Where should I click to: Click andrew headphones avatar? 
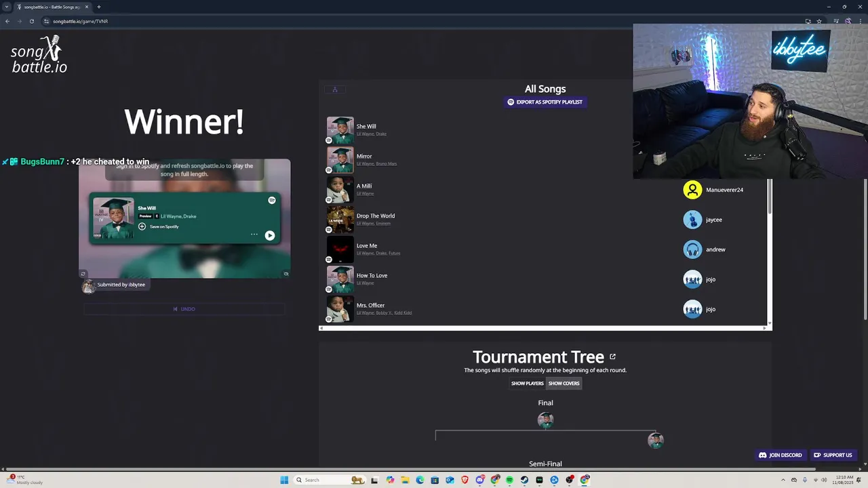pos(692,249)
